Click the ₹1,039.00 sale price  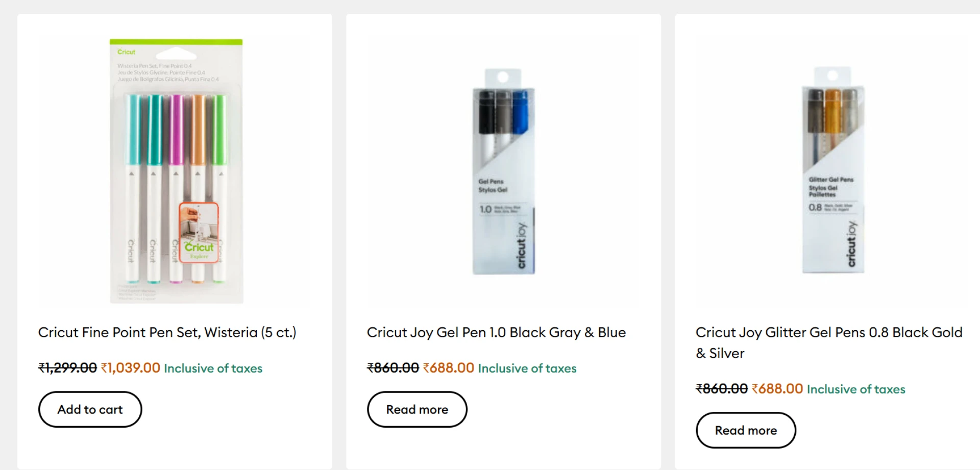[131, 368]
